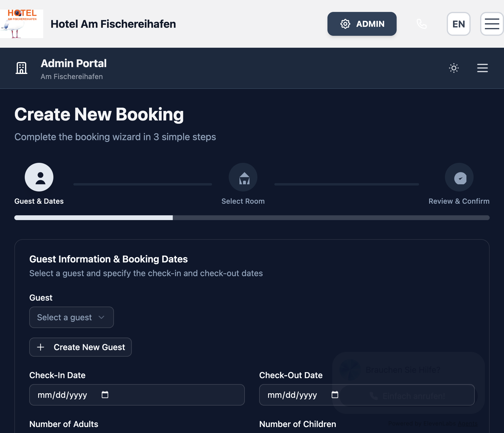Screen dimensions: 504x433
Task: Open the Review & Confirm step icon
Action: (x=459, y=177)
